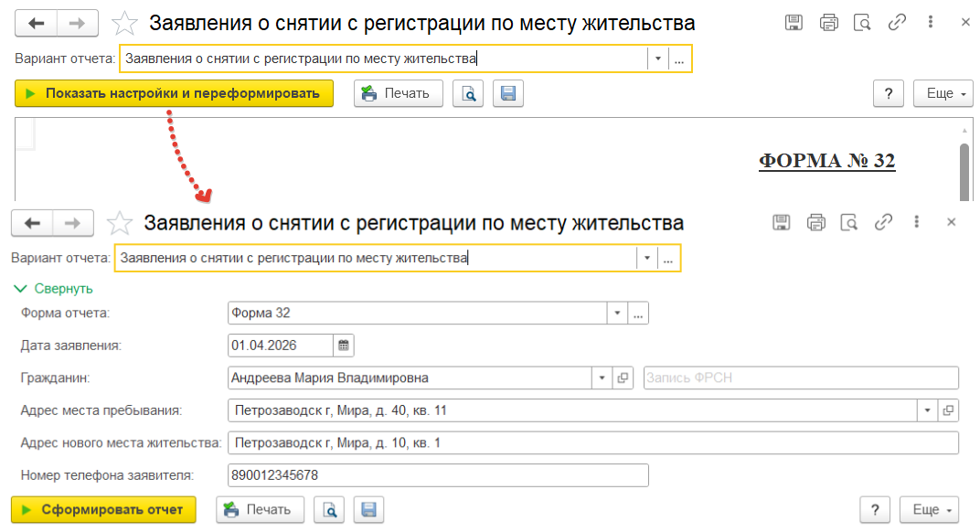Click open icon beside Адрес места пребывания

pyautogui.click(x=949, y=410)
